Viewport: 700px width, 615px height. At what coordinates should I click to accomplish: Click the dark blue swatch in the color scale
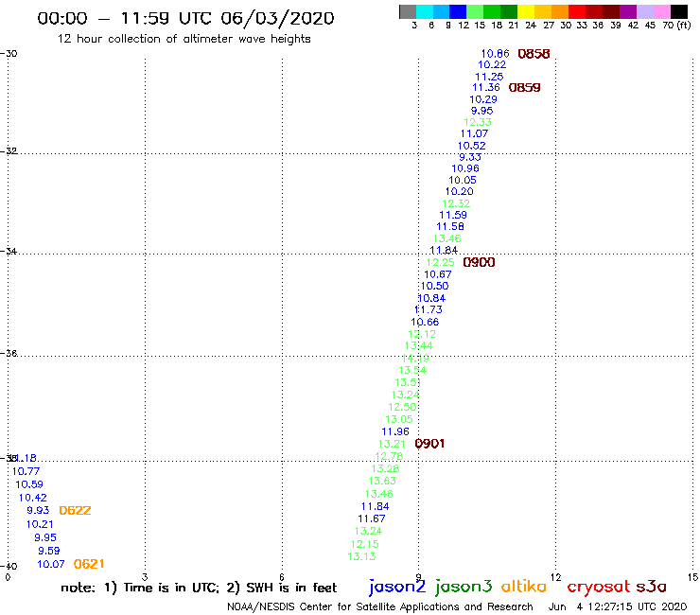click(458, 11)
